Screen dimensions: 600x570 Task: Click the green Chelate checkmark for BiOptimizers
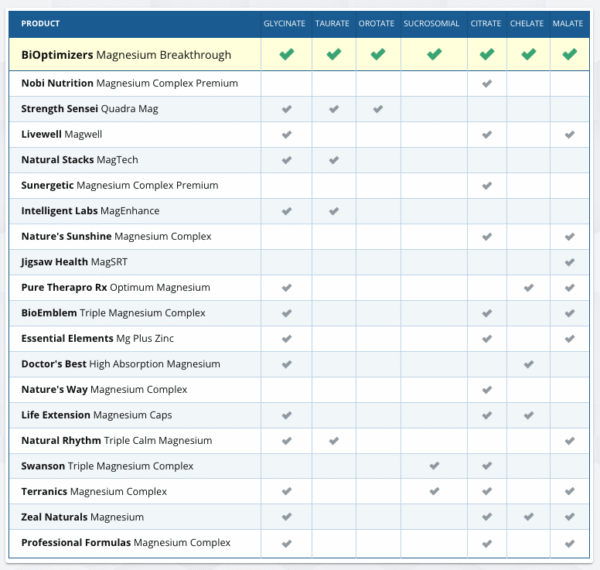528,54
